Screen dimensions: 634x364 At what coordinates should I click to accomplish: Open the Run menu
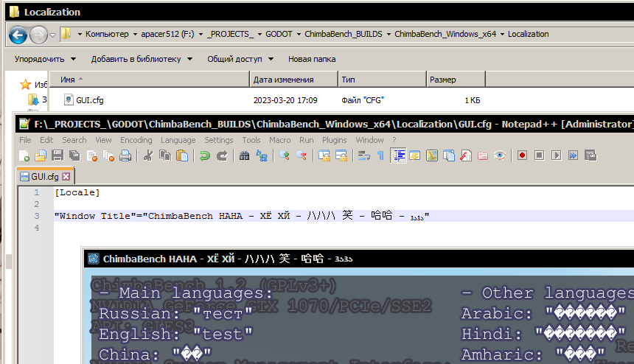(307, 140)
